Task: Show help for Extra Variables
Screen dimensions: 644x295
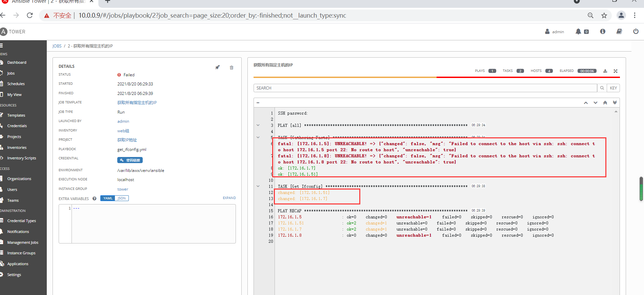Action: tap(94, 199)
